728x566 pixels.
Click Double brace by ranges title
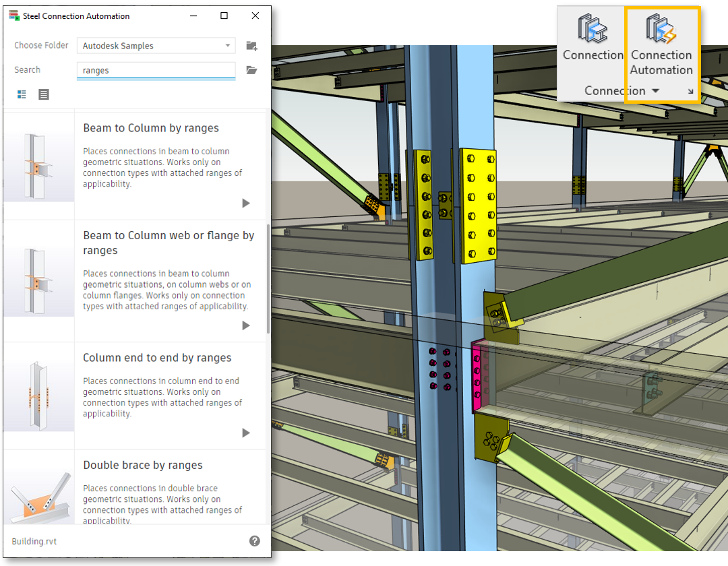(142, 465)
